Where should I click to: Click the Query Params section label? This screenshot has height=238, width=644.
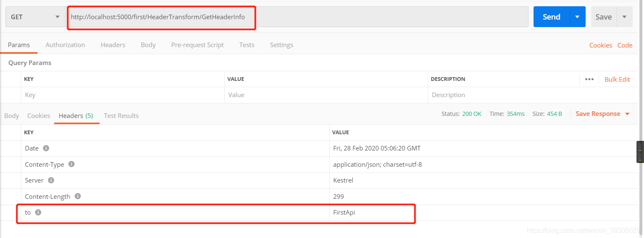tap(30, 63)
